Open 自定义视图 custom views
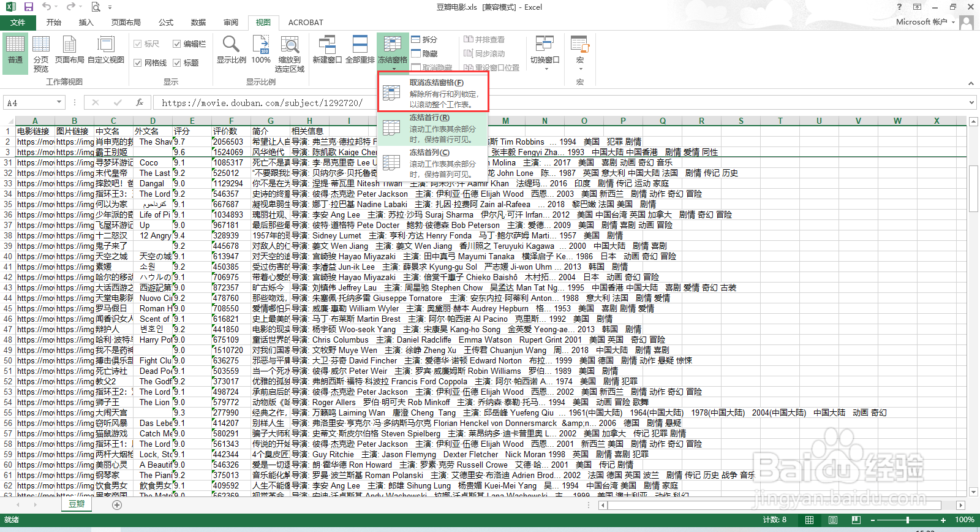Image resolution: width=980 pixels, height=532 pixels. pyautogui.click(x=106, y=50)
